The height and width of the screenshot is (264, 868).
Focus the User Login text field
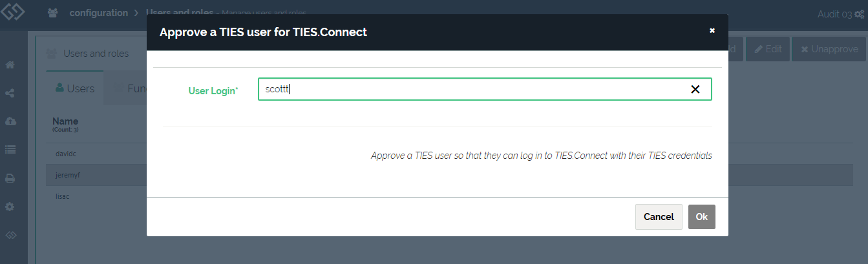pyautogui.click(x=472, y=90)
